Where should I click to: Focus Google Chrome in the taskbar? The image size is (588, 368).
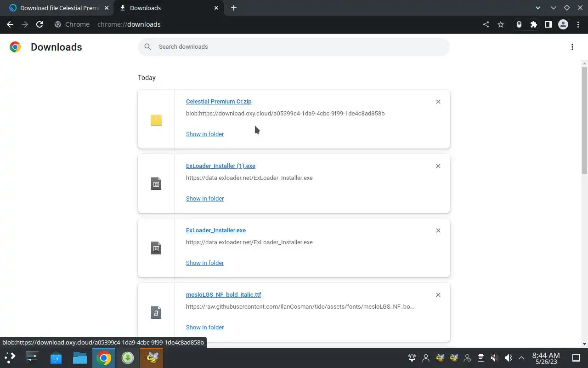coord(104,357)
